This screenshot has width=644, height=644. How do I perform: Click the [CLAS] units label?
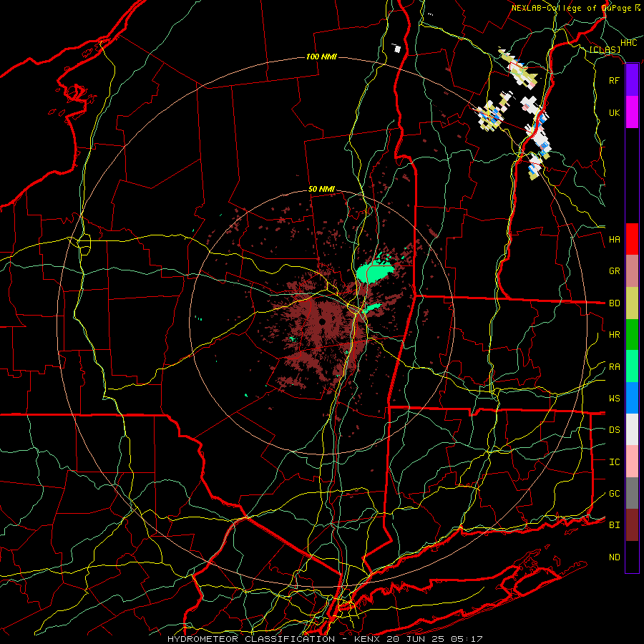(x=605, y=50)
